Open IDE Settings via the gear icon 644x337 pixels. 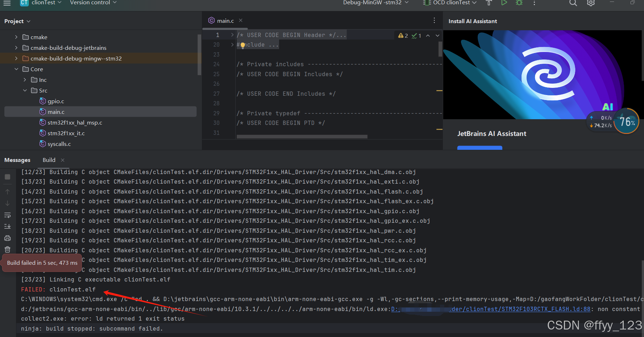tap(591, 3)
